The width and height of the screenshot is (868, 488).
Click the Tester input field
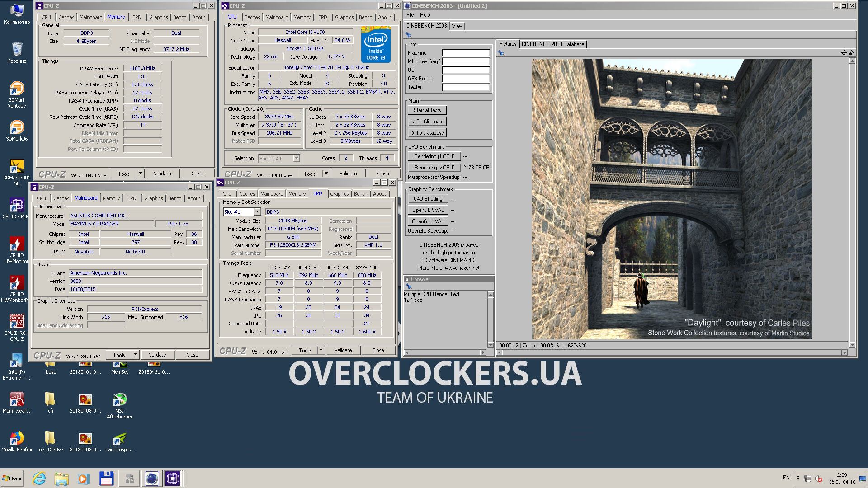point(466,87)
